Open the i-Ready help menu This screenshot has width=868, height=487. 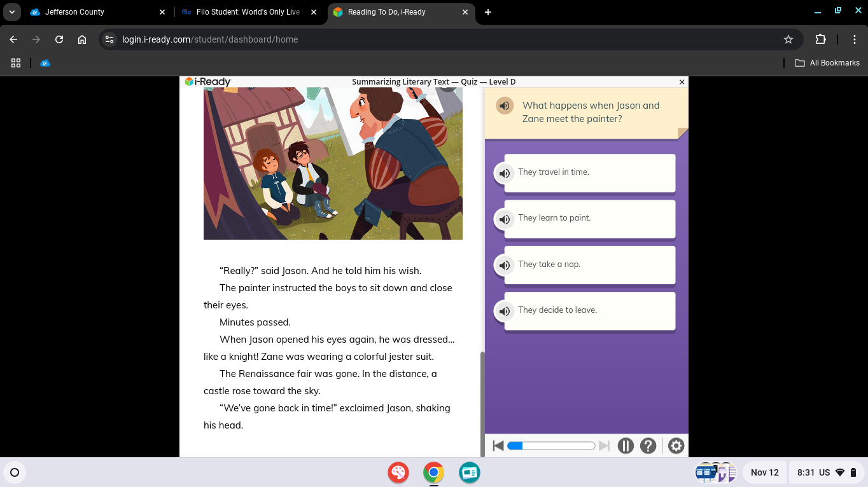648,446
